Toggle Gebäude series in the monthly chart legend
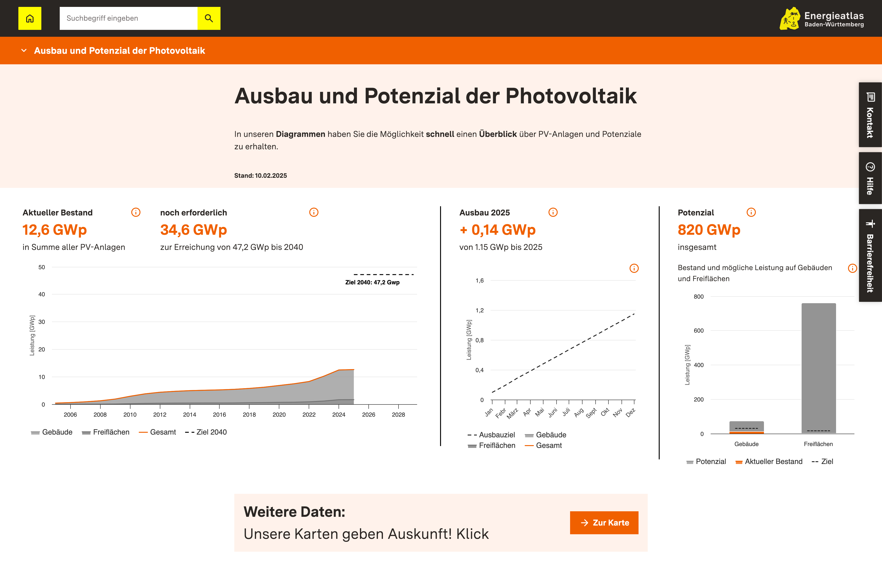Screen dimensions: 882x588 pos(546,435)
